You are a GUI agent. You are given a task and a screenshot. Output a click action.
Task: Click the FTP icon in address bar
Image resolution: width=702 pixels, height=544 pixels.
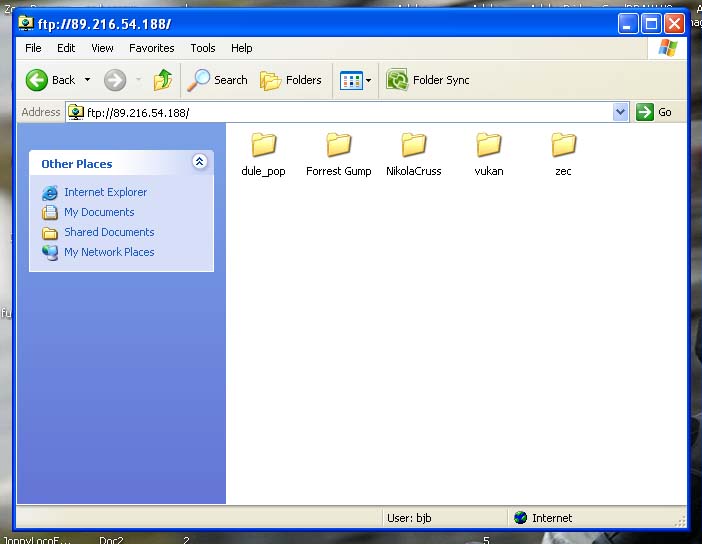point(76,112)
